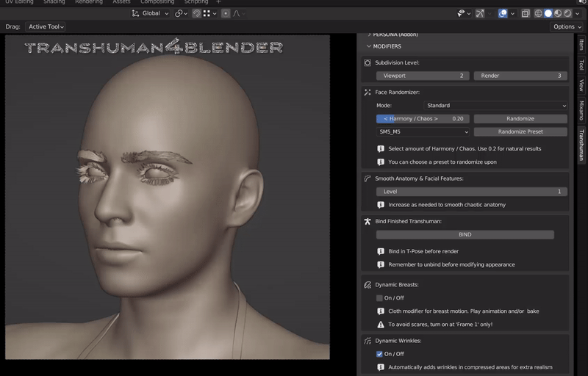The height and width of the screenshot is (376, 588).
Task: Open the Shading workspace tab
Action: coord(54,2)
